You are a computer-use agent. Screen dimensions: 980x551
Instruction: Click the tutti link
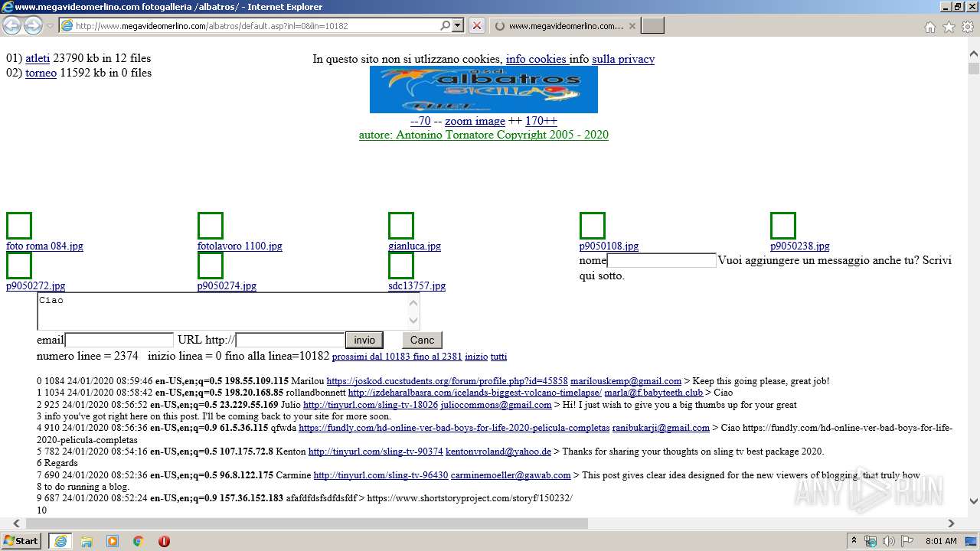point(498,357)
